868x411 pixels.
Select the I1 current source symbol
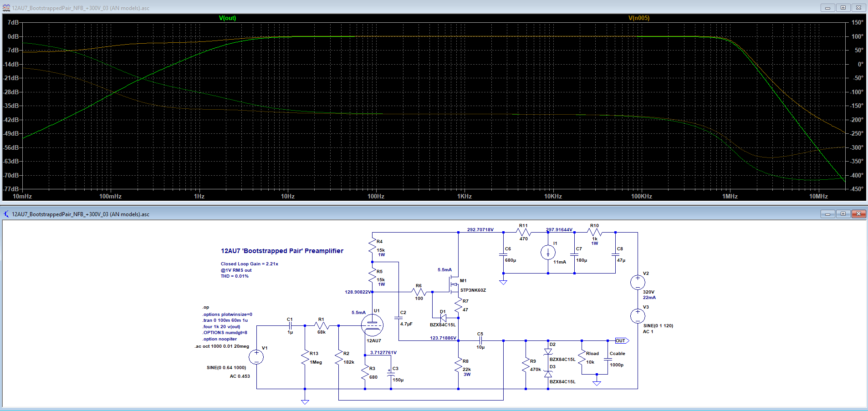[x=548, y=252]
